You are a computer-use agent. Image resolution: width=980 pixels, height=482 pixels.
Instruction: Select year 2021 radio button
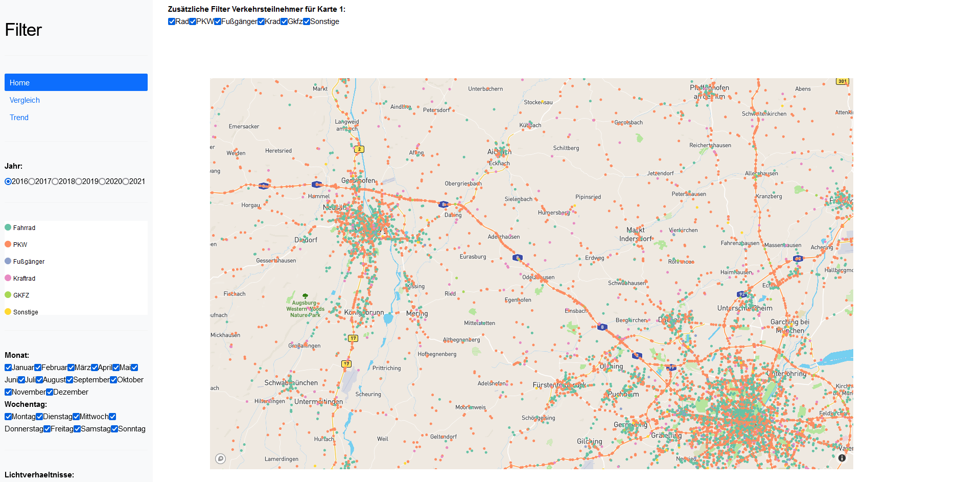click(x=126, y=181)
